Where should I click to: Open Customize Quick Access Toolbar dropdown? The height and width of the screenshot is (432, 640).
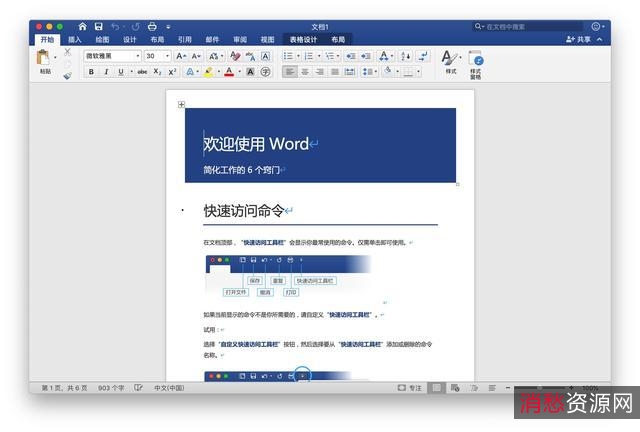(x=168, y=27)
